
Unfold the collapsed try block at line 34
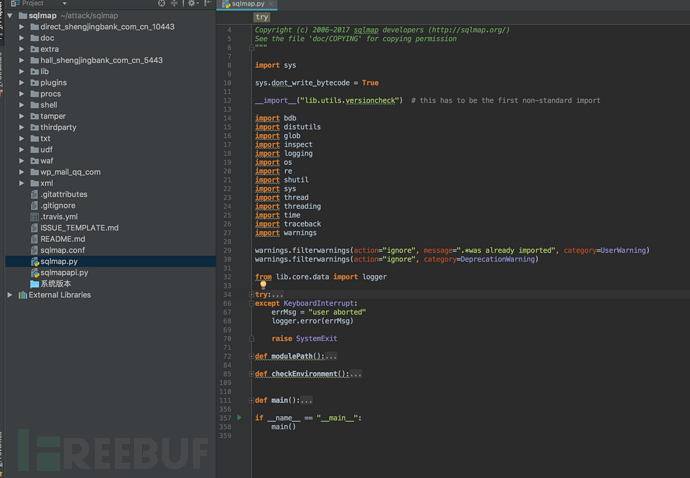(251, 294)
